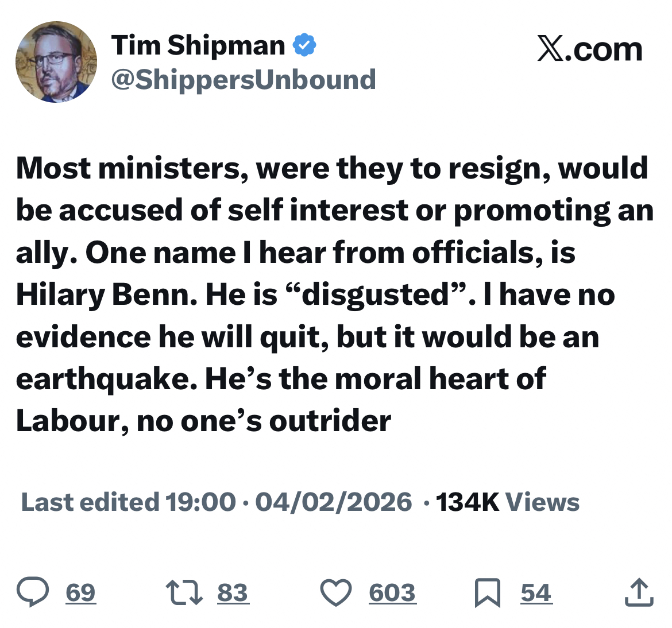Click the repost arrows icon
Screen dimensions: 672x628
(184, 592)
